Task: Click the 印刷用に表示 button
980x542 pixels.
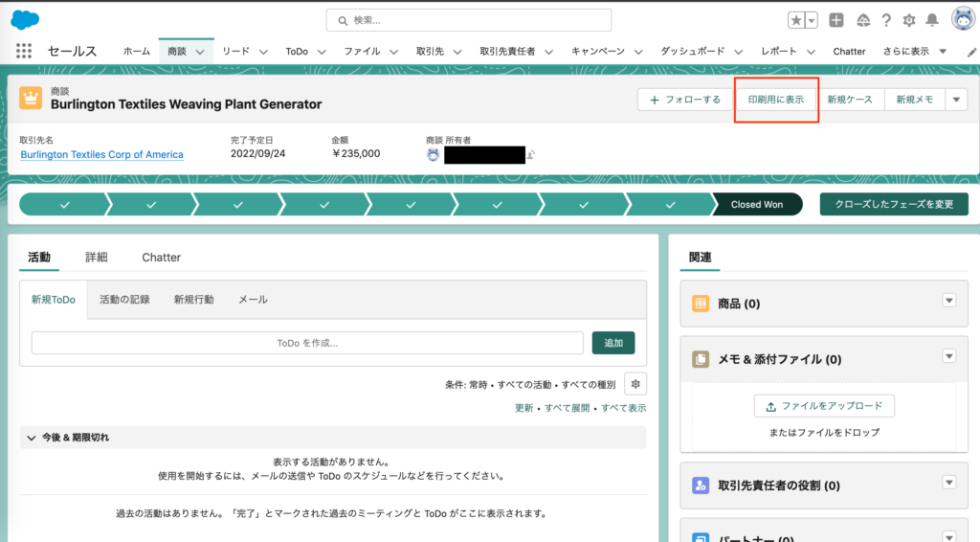Action: pos(776,100)
